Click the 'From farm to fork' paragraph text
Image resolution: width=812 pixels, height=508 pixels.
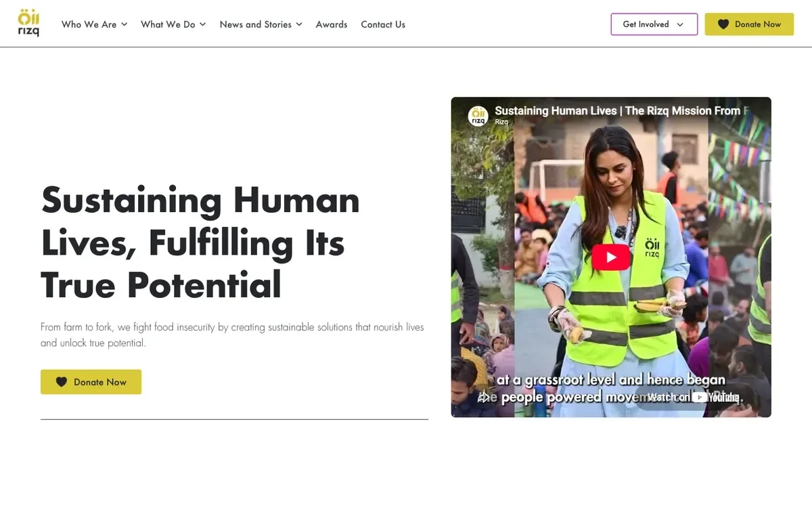pos(232,335)
